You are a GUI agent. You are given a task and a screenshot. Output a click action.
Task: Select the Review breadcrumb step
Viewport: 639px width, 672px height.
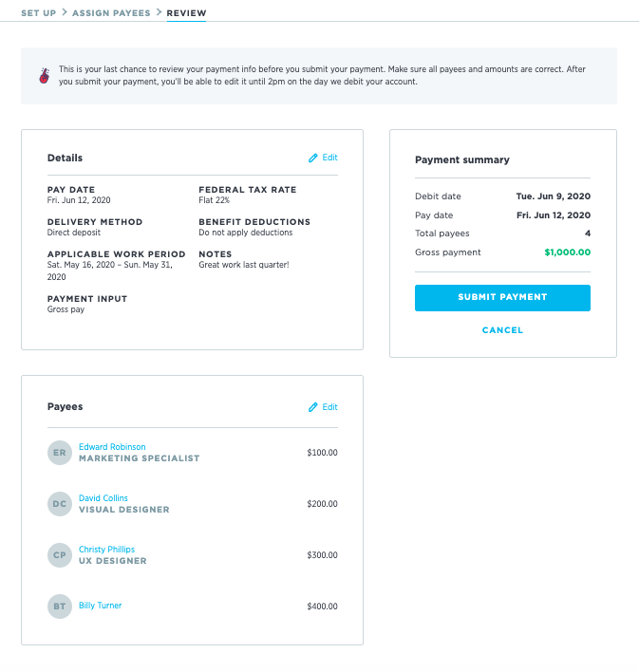(x=186, y=13)
